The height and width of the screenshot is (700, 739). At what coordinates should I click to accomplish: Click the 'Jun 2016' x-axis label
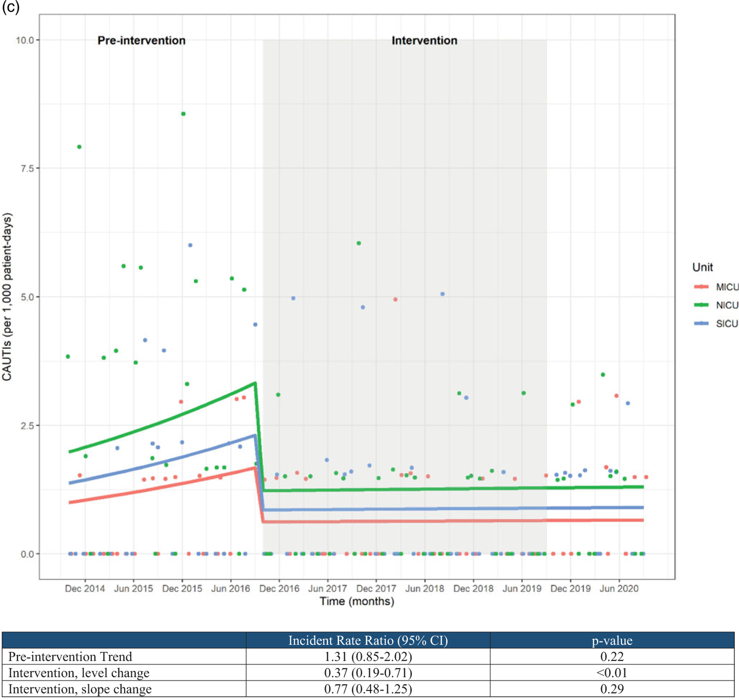tap(230, 588)
